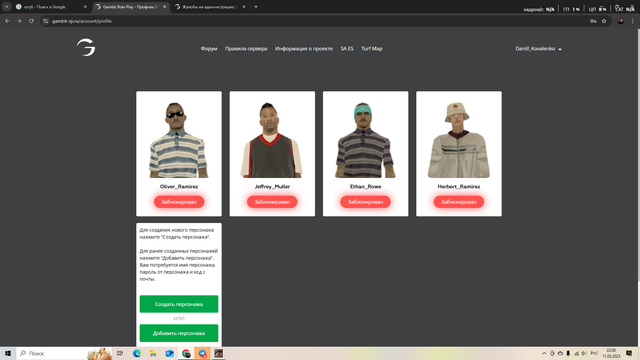Click the green Добавить персонажа button
Viewport: 640px width, 360px height.
point(179,333)
